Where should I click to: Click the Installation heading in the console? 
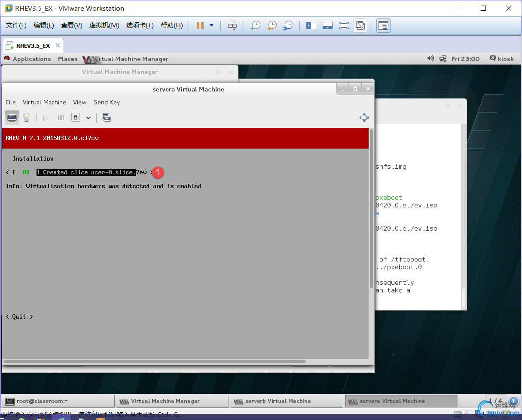(33, 158)
